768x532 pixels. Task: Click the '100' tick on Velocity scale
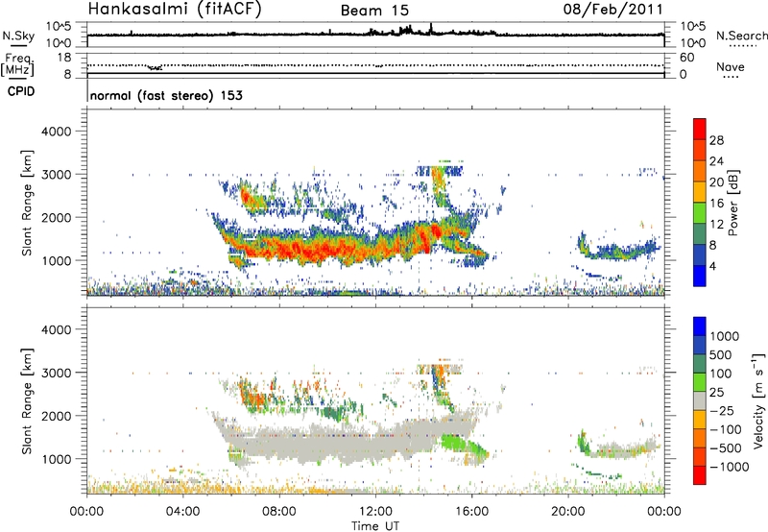point(720,374)
